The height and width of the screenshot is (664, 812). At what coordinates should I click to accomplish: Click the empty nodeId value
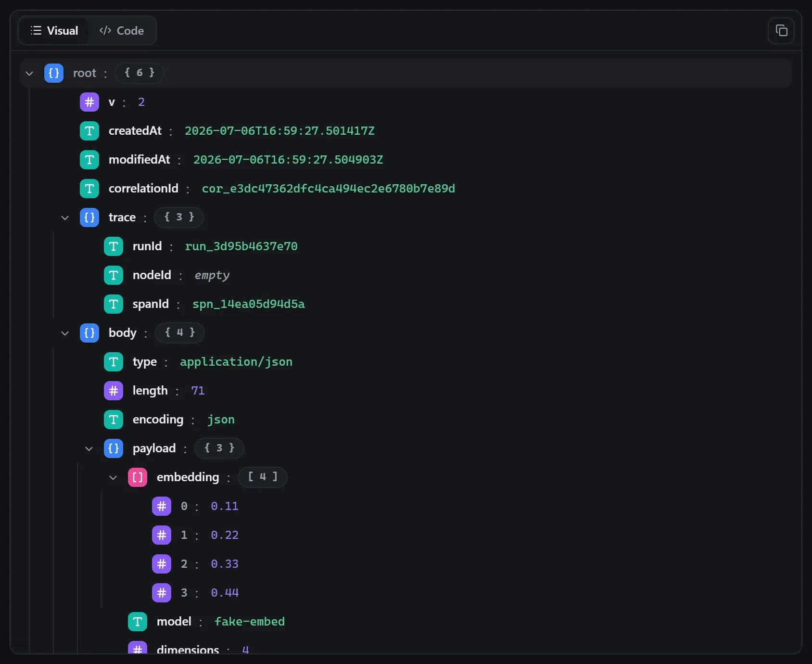212,275
